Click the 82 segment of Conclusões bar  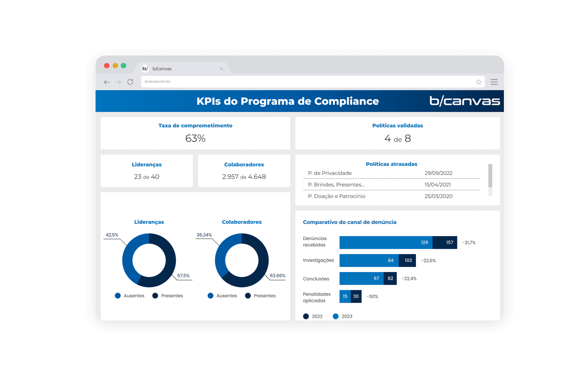coord(390,278)
